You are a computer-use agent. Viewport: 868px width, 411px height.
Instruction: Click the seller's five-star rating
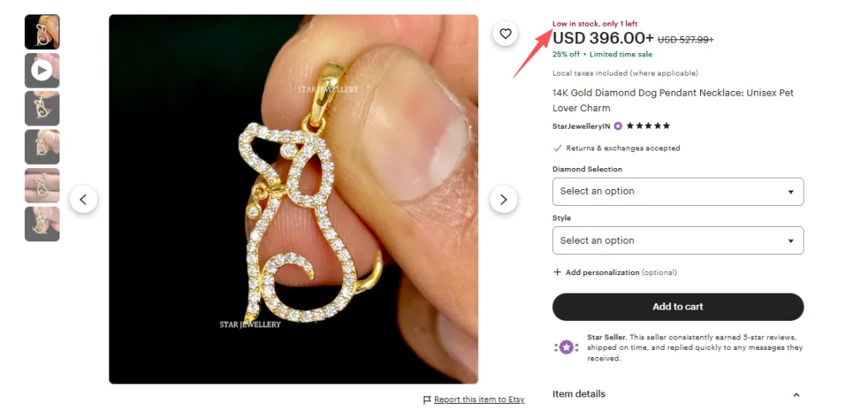click(648, 126)
